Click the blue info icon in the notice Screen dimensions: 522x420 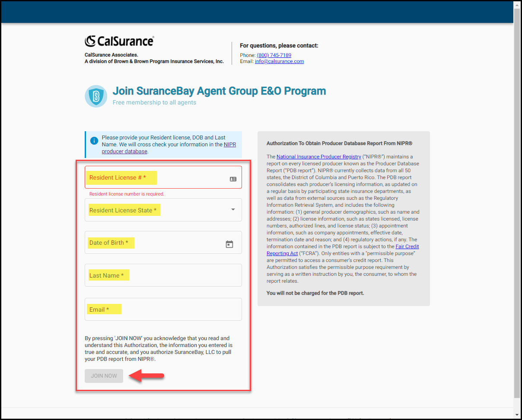click(x=94, y=141)
